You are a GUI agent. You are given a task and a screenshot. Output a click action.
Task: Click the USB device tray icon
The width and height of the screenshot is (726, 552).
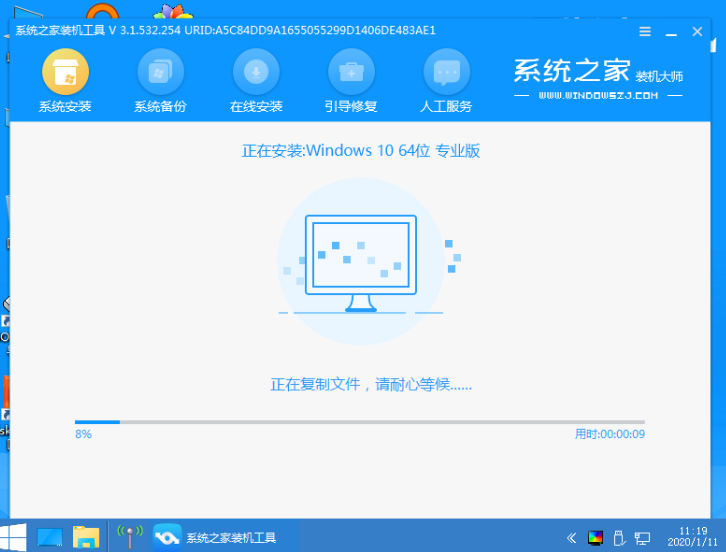[618, 537]
